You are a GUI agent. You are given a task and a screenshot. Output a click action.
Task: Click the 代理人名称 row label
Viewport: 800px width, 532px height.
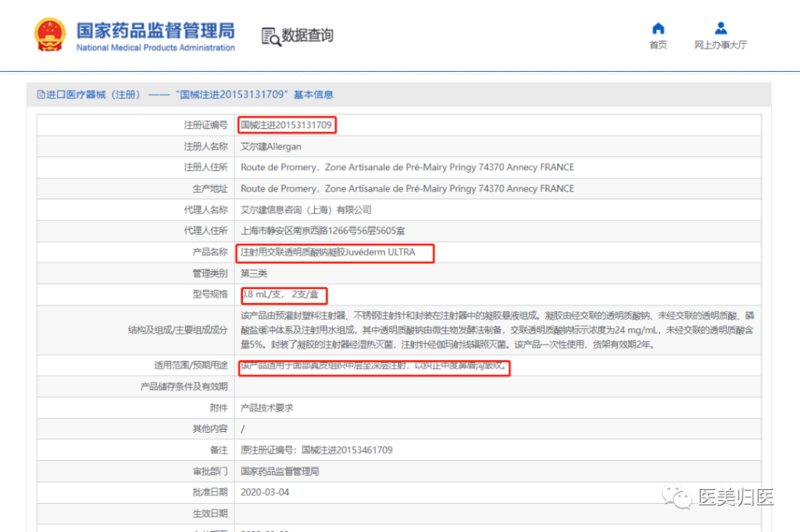pyautogui.click(x=205, y=209)
